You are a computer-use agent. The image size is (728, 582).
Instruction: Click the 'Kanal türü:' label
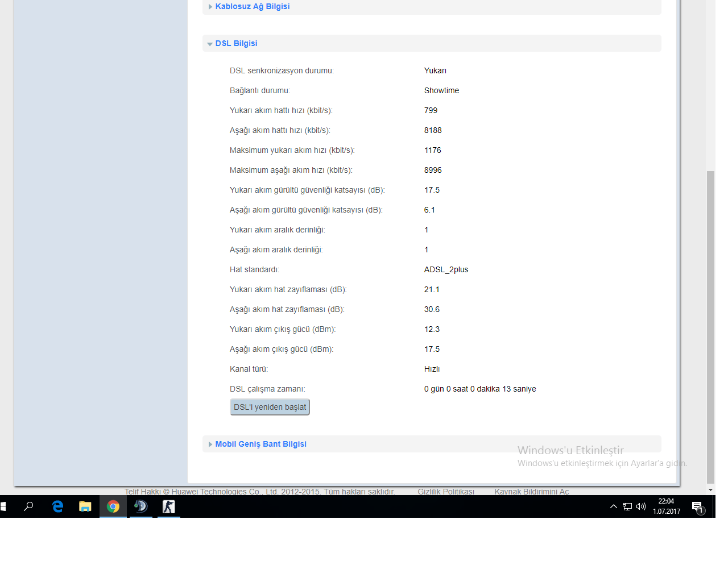click(x=249, y=369)
